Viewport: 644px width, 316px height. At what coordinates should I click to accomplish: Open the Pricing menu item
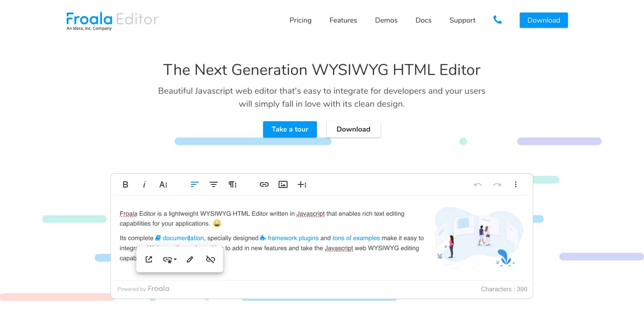coord(300,20)
